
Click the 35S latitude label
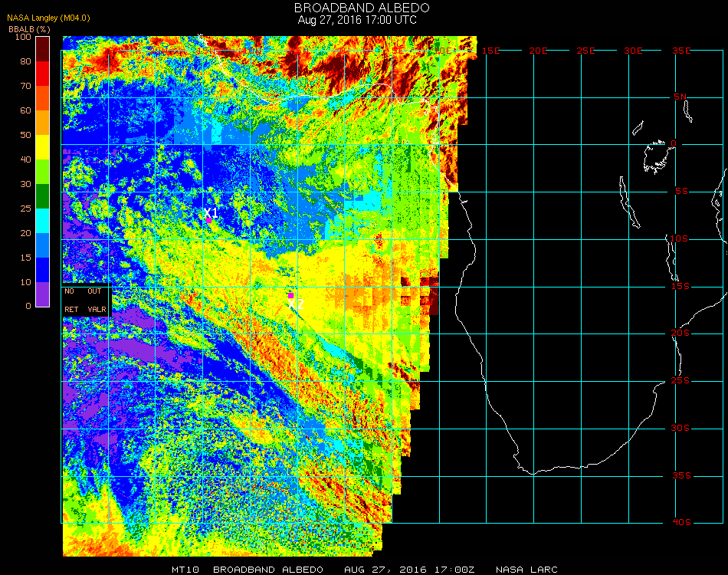coord(681,475)
